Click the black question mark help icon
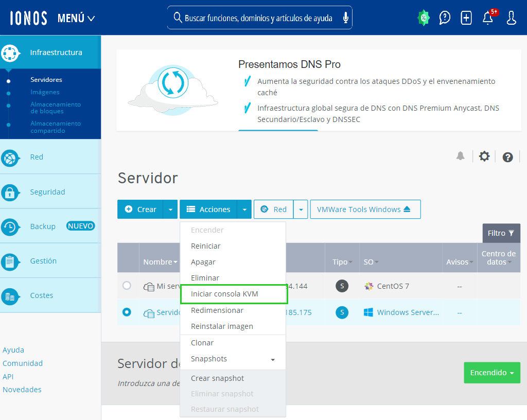 pyautogui.click(x=508, y=157)
